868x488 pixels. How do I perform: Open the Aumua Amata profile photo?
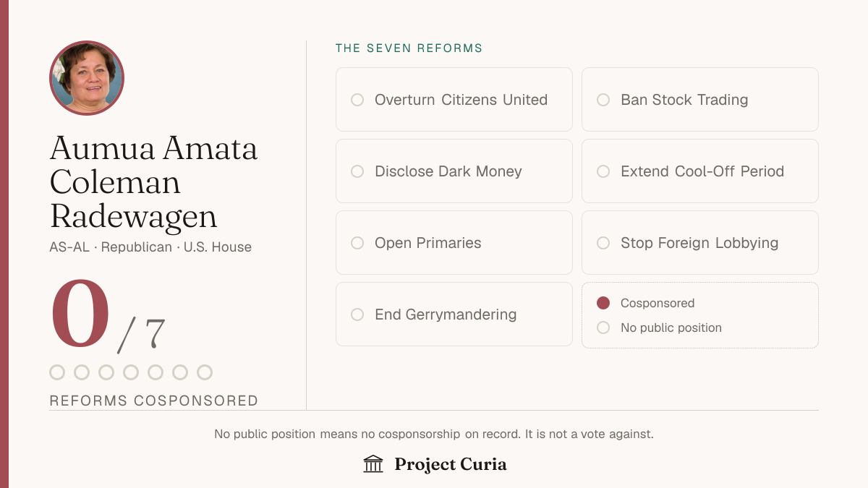pyautogui.click(x=87, y=78)
